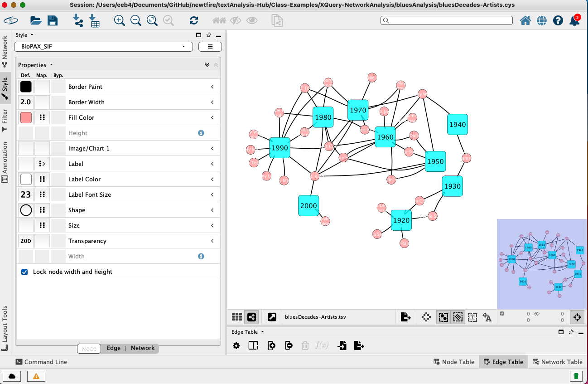Zoom in on the network view
This screenshot has height=384, width=588.
119,20
